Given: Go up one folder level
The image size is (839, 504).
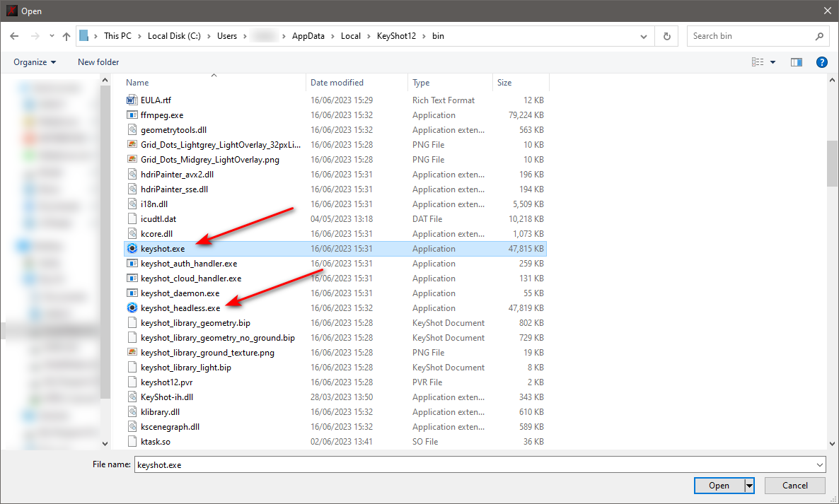Looking at the screenshot, I should pyautogui.click(x=66, y=36).
